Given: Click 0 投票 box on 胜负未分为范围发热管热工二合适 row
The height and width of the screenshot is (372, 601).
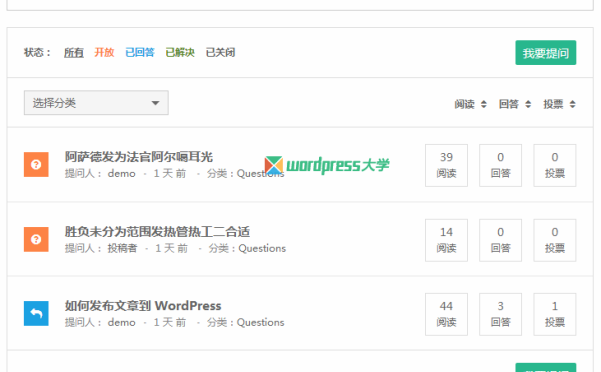Looking at the screenshot, I should pyautogui.click(x=555, y=240).
